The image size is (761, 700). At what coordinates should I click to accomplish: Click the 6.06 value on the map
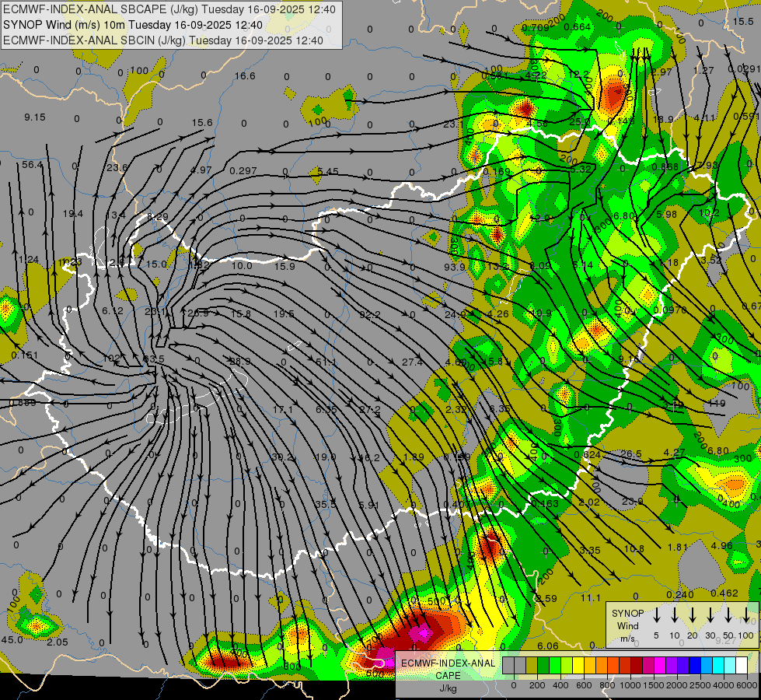tap(548, 646)
